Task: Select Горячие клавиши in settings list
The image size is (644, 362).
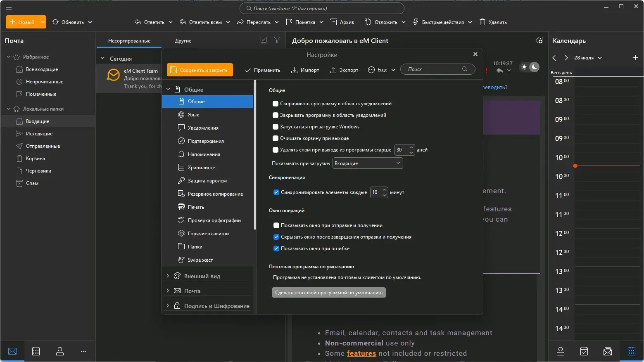Action: coord(208,234)
